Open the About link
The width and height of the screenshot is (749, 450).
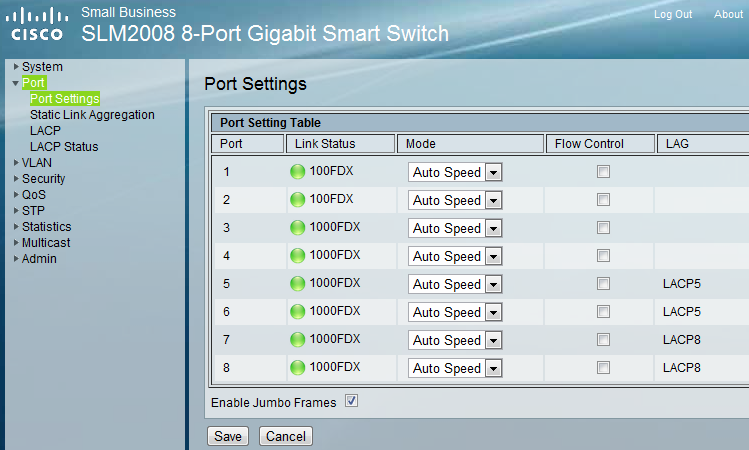pos(728,14)
